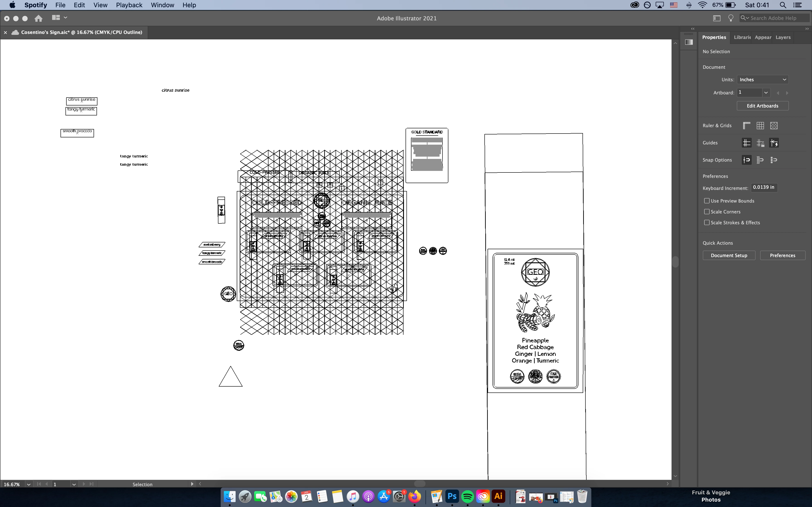Open the Window menu in the menu bar
This screenshot has height=507, width=812.
click(162, 5)
